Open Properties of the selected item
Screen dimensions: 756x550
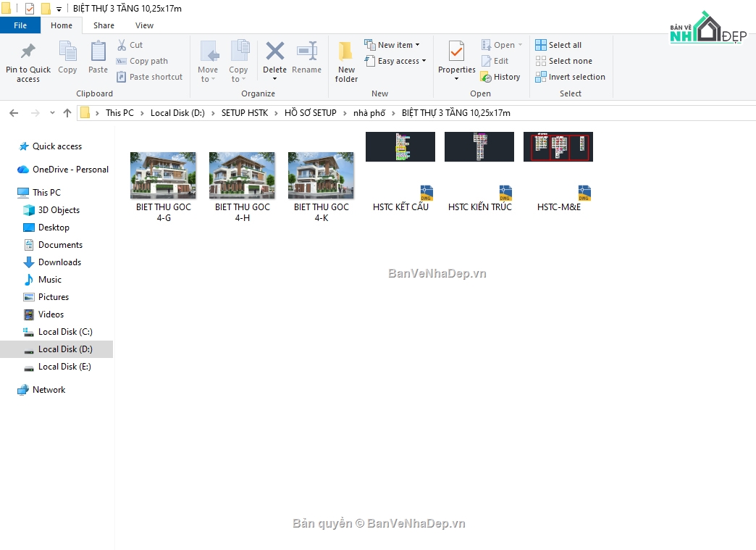pos(456,53)
